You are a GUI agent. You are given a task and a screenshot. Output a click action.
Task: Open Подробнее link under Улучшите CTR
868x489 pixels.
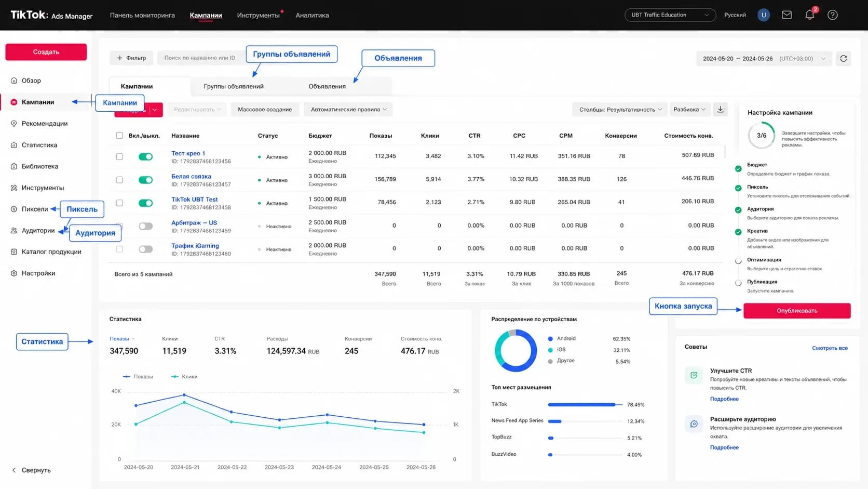pos(724,399)
